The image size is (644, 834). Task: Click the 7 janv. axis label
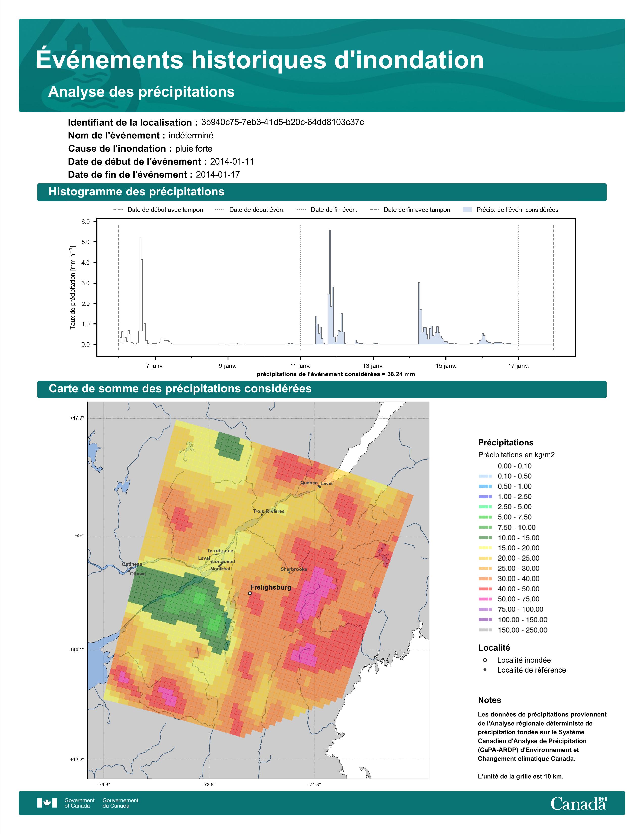[x=155, y=366]
